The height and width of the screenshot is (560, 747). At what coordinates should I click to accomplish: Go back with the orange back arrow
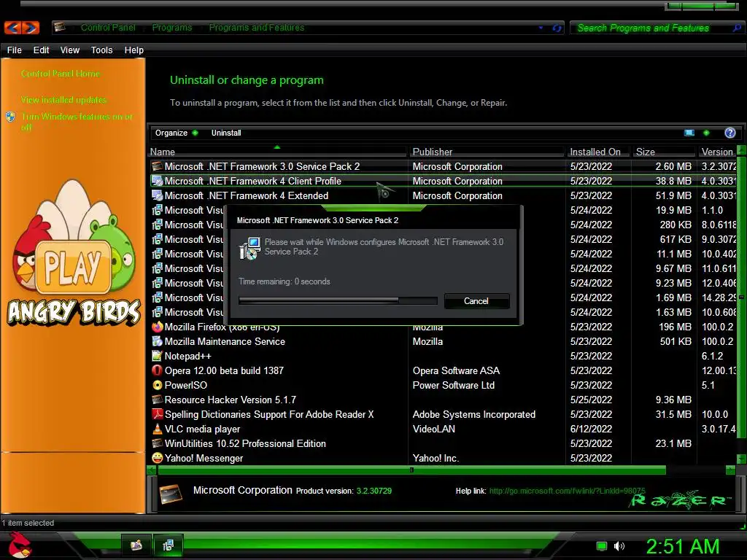tap(13, 28)
